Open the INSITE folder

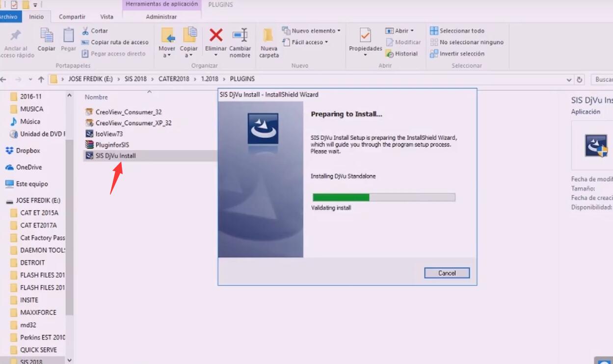click(29, 300)
